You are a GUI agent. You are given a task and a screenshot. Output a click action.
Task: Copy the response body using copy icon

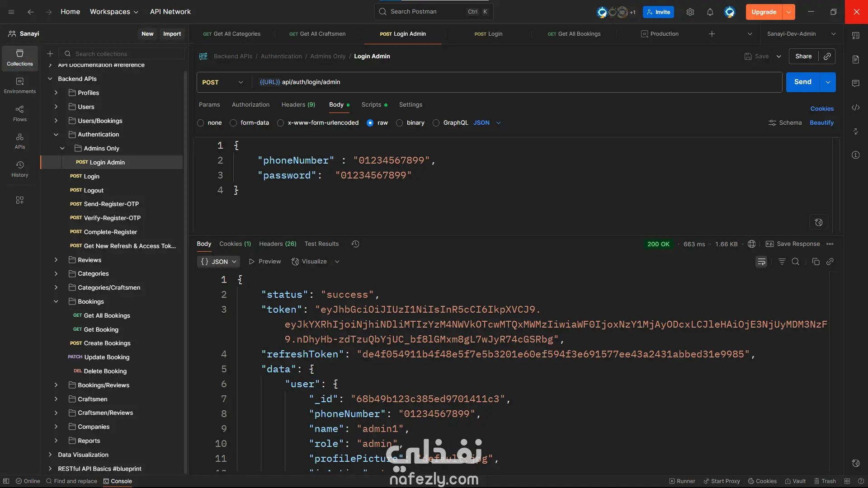click(816, 262)
